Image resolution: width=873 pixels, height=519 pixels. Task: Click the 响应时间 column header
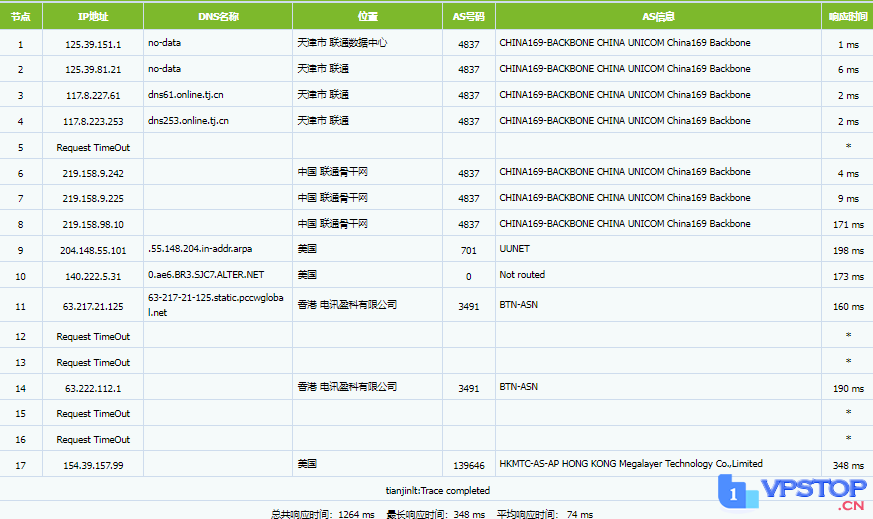pyautogui.click(x=847, y=17)
